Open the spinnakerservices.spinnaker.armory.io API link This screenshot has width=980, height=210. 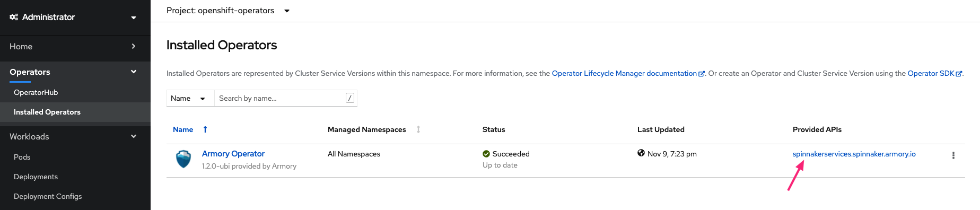pyautogui.click(x=854, y=154)
